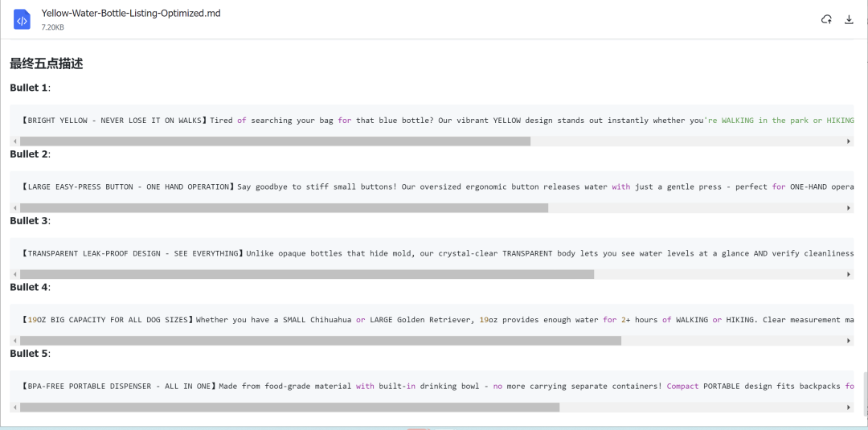The height and width of the screenshot is (430, 868).
Task: Click the Bullet 4 horizontal scrollbar thumb
Action: point(321,341)
